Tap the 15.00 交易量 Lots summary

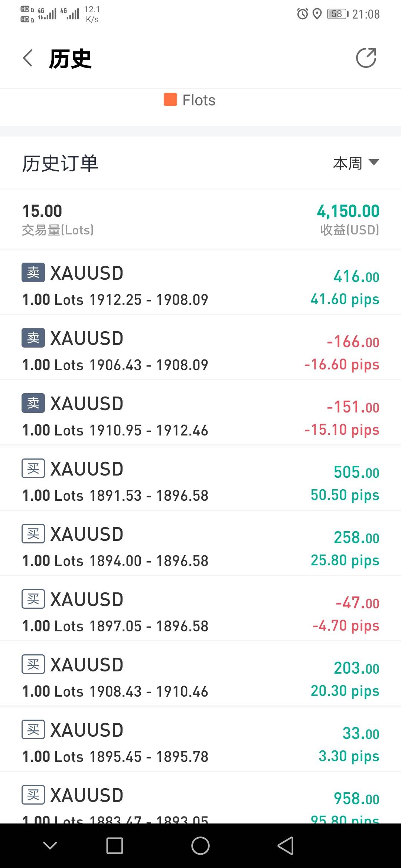click(58, 219)
